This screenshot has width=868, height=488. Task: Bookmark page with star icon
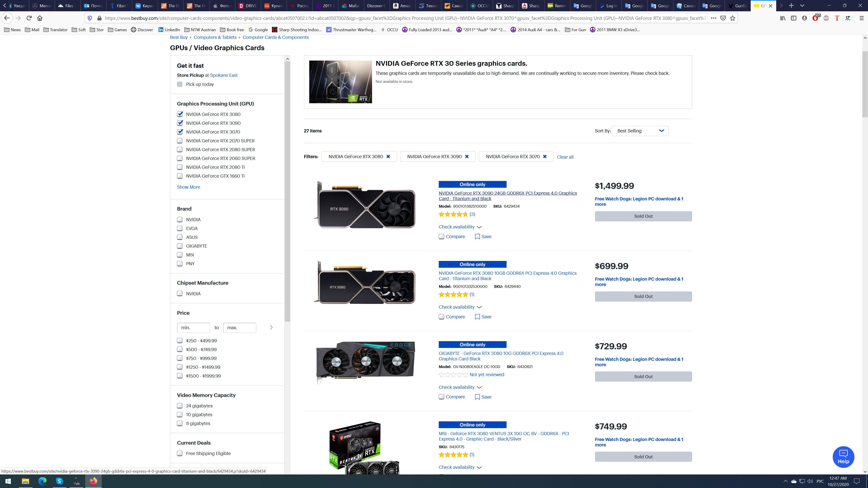click(733, 18)
